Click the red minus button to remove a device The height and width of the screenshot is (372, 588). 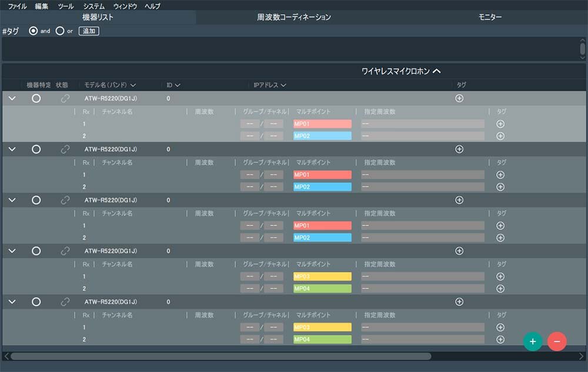(x=556, y=341)
